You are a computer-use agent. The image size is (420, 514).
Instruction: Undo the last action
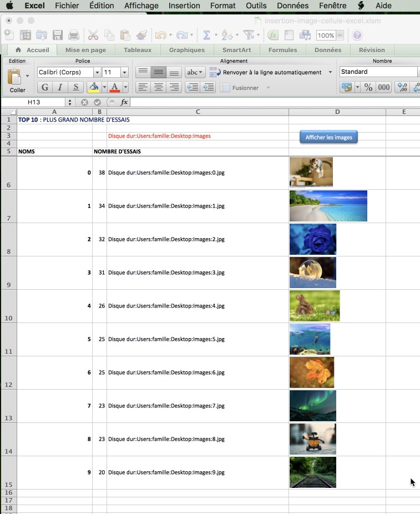[x=160, y=35]
